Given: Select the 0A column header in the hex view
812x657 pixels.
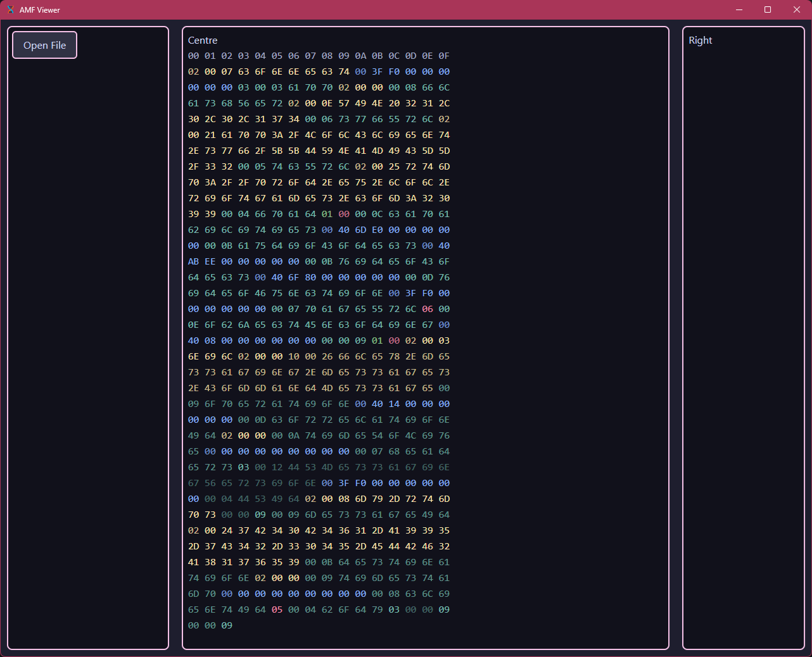Looking at the screenshot, I should tap(360, 56).
